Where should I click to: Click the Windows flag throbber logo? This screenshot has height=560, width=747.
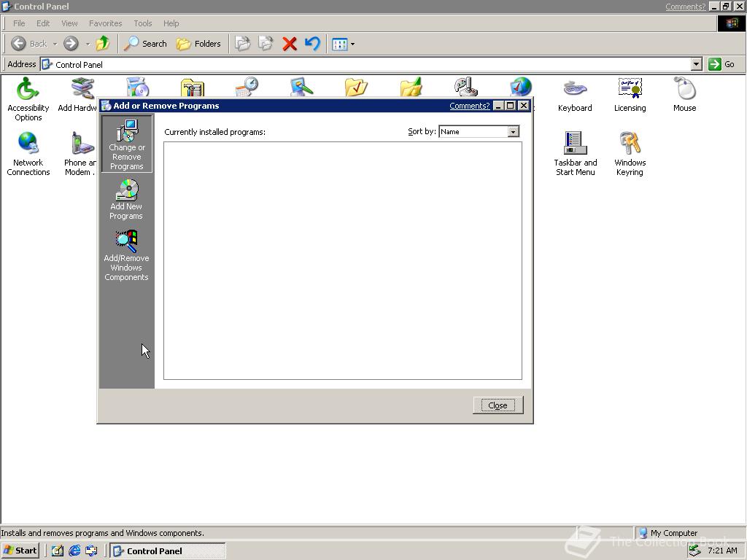point(731,23)
